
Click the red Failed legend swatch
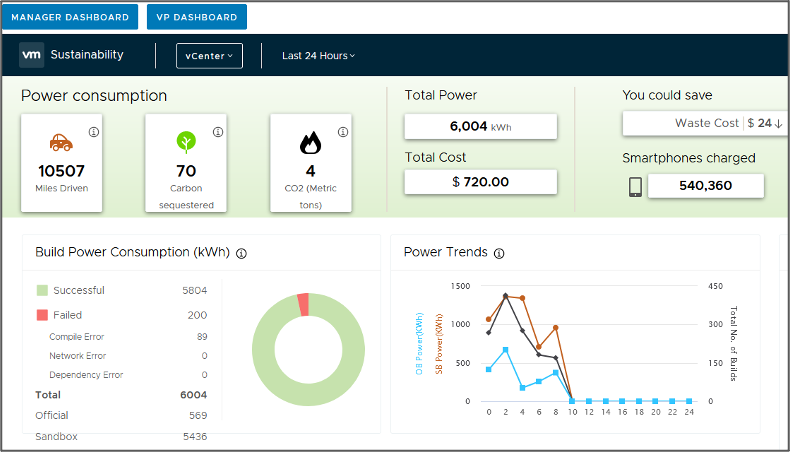pos(42,315)
